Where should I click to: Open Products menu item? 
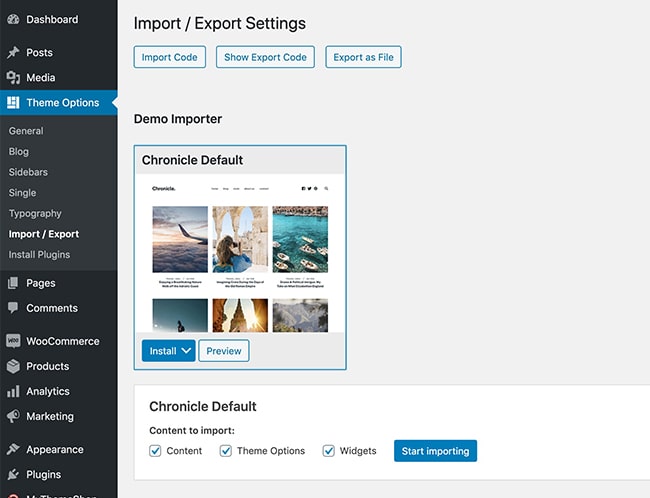click(x=58, y=366)
